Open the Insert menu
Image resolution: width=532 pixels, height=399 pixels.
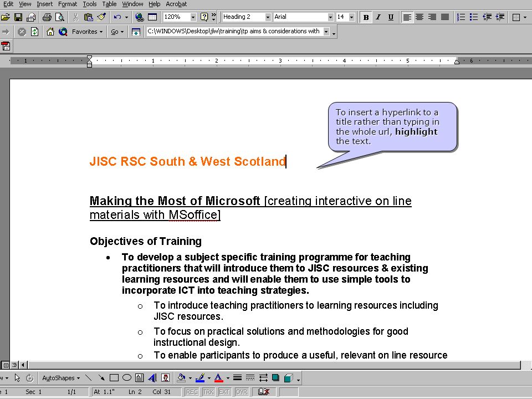point(45,4)
